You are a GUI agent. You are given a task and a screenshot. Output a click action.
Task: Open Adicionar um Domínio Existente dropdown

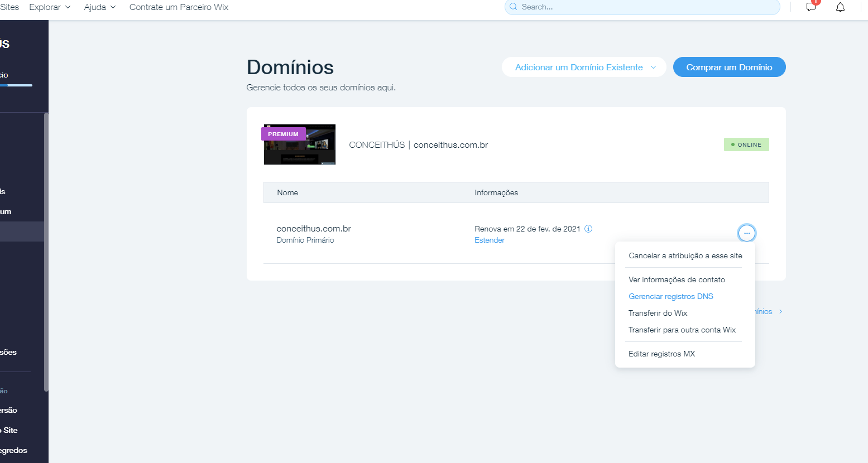[584, 67]
